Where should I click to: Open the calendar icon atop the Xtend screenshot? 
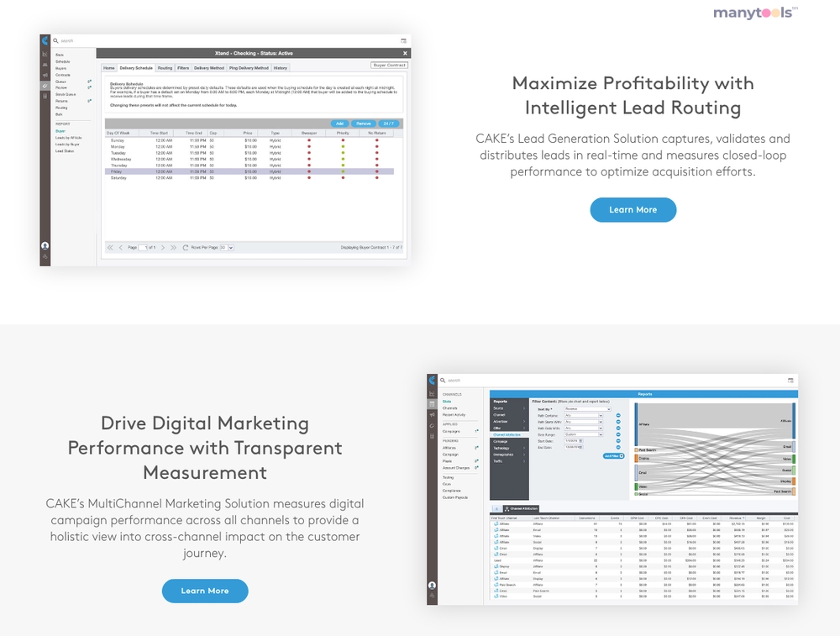click(403, 40)
